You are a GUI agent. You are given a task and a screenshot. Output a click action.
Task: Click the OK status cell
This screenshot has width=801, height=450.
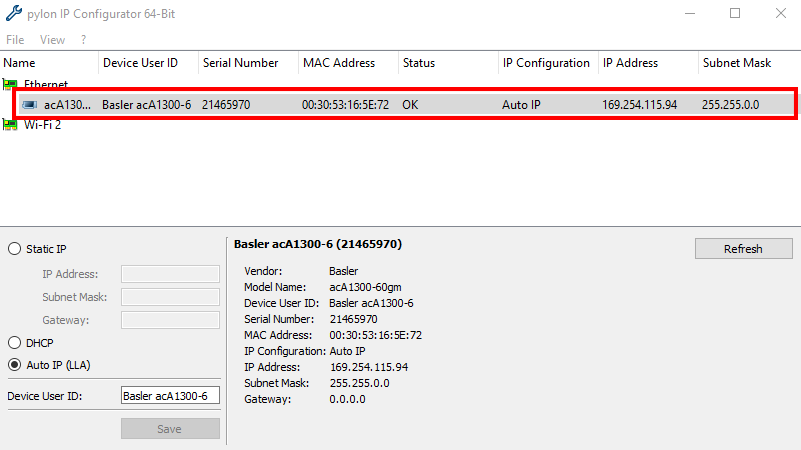[x=410, y=105]
